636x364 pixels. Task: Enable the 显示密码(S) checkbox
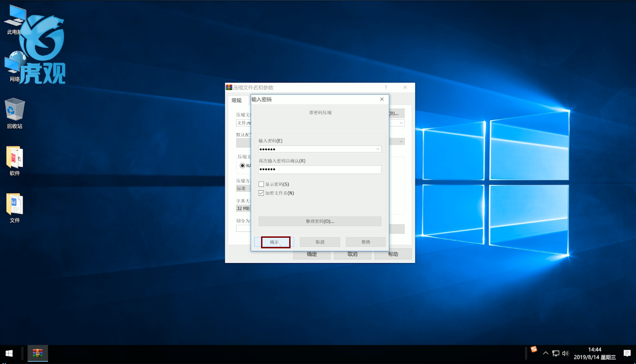tap(261, 184)
